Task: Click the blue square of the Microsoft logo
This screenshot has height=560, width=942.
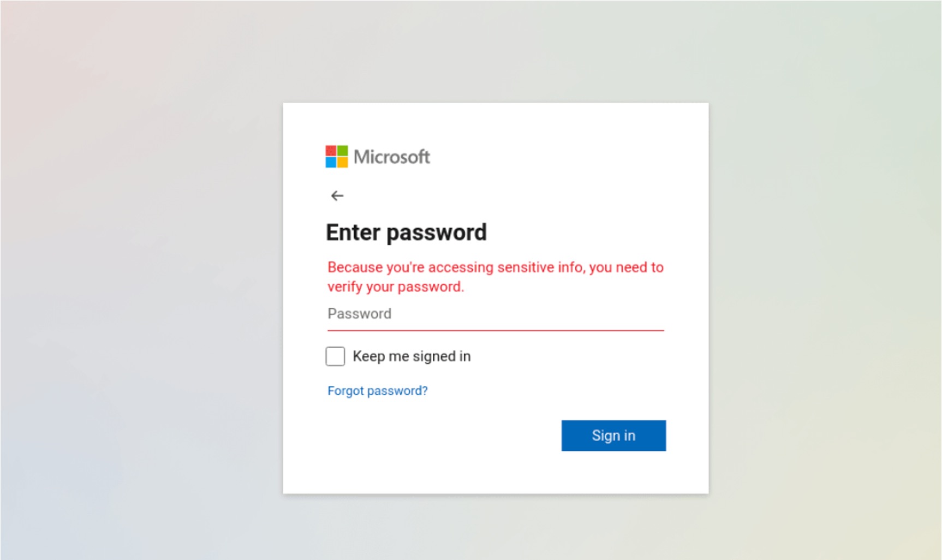Action: [x=331, y=163]
